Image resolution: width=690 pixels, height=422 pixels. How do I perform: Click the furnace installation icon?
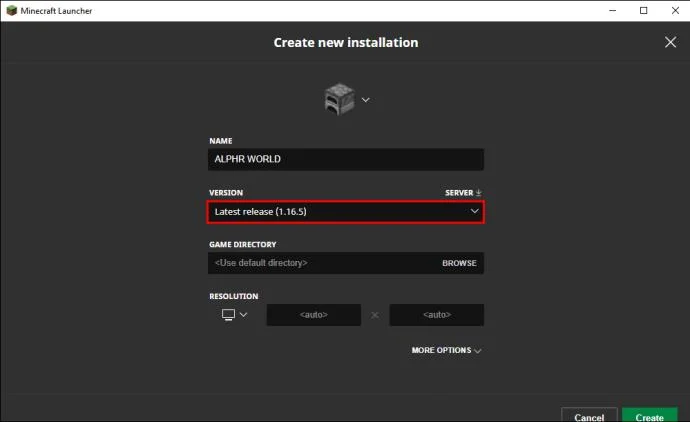point(339,99)
